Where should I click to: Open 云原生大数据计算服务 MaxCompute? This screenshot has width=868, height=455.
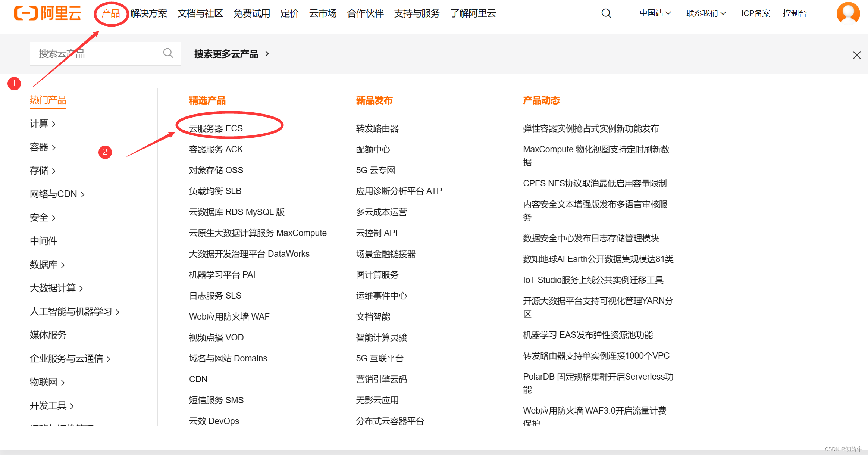pyautogui.click(x=258, y=233)
